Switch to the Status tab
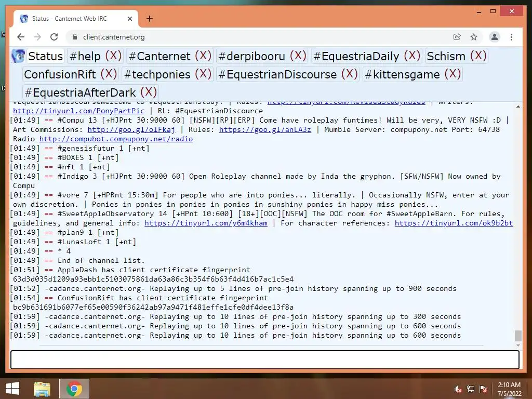 coord(46,56)
